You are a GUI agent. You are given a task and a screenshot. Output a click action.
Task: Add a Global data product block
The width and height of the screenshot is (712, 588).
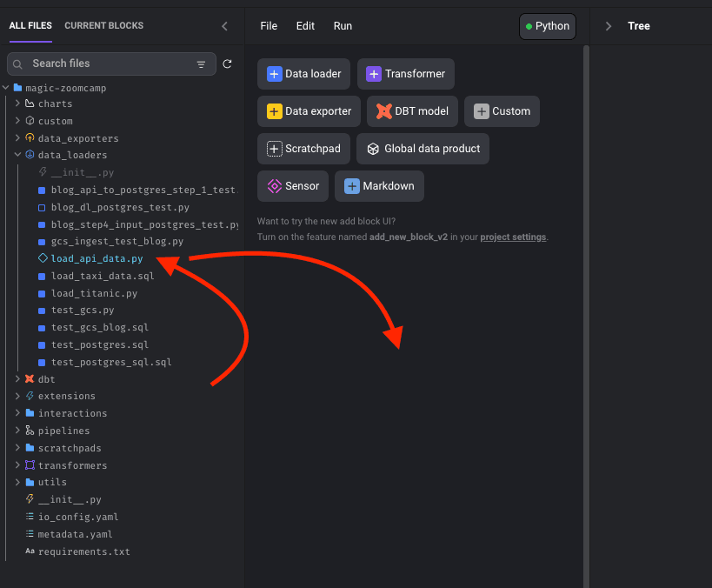pos(423,149)
